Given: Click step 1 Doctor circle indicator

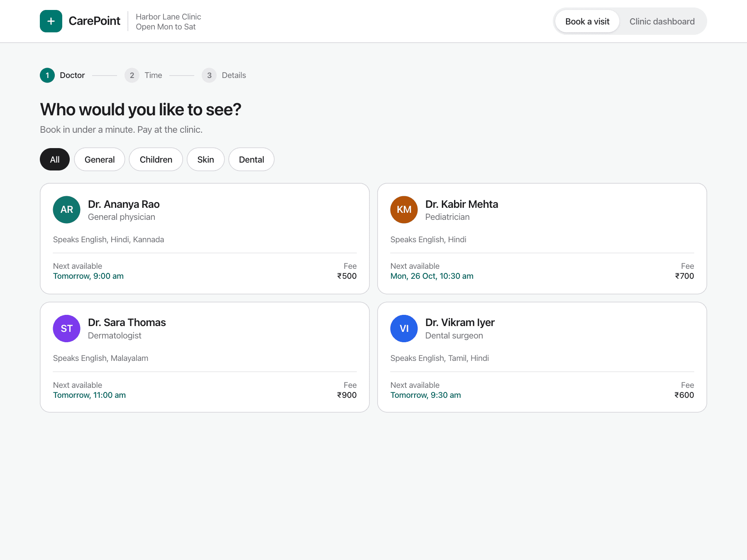Looking at the screenshot, I should (x=47, y=75).
